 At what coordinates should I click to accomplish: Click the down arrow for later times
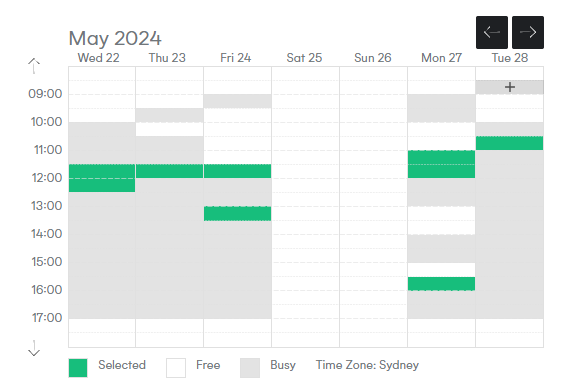(x=34, y=348)
